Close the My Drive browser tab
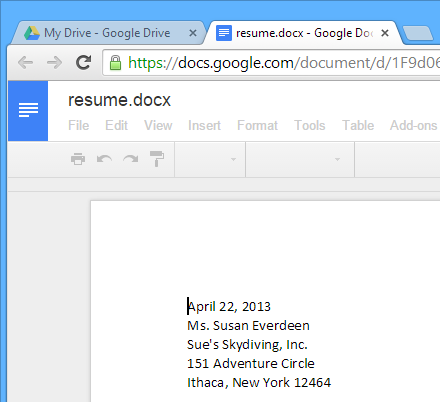This screenshot has width=440, height=402. pyautogui.click(x=193, y=33)
